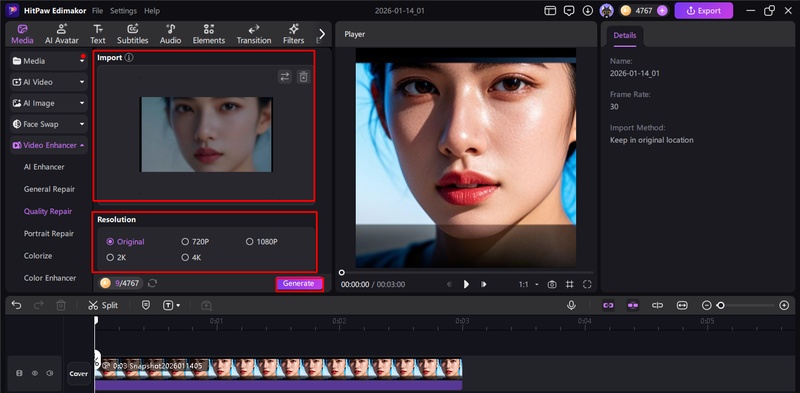Show more tool tabs with the arrow
The width and height of the screenshot is (800, 393).
click(321, 34)
